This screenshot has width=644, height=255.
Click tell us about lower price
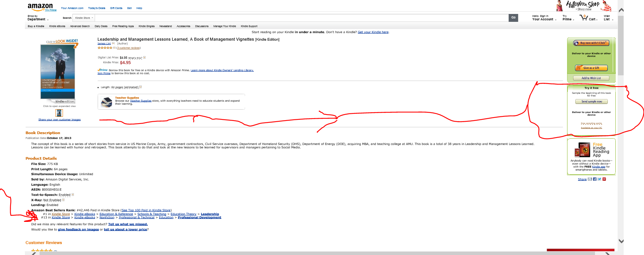pyautogui.click(x=126, y=229)
